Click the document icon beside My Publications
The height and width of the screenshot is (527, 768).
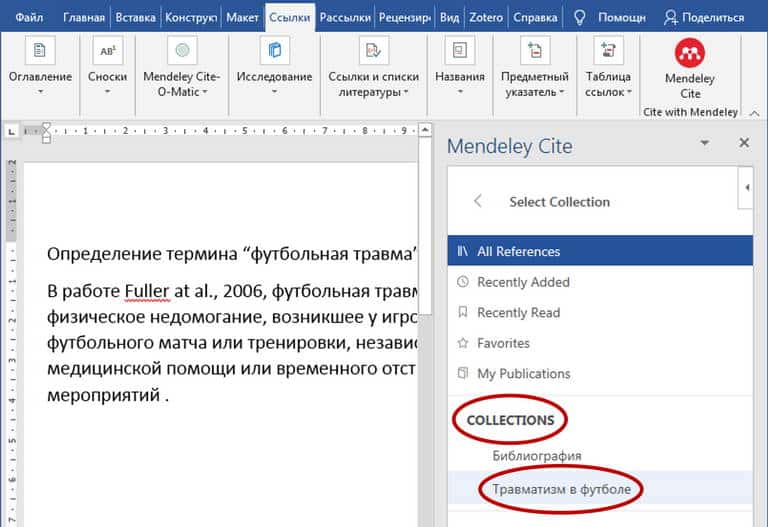pos(463,373)
